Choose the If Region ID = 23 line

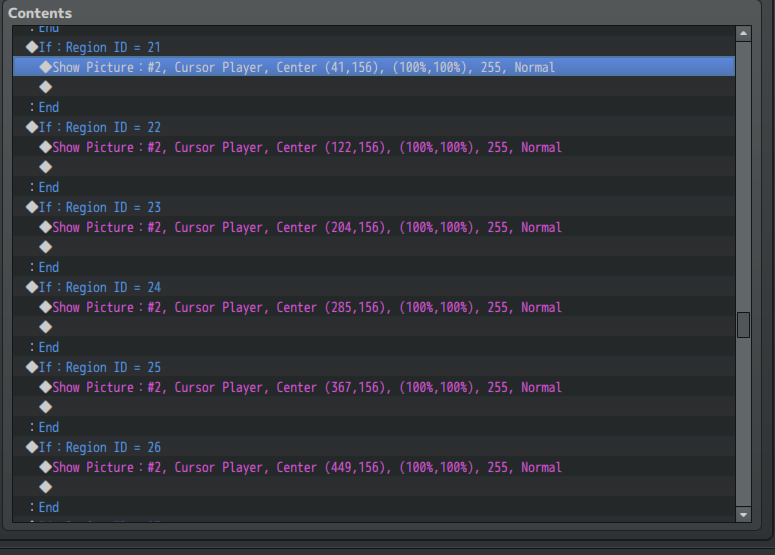tap(98, 207)
